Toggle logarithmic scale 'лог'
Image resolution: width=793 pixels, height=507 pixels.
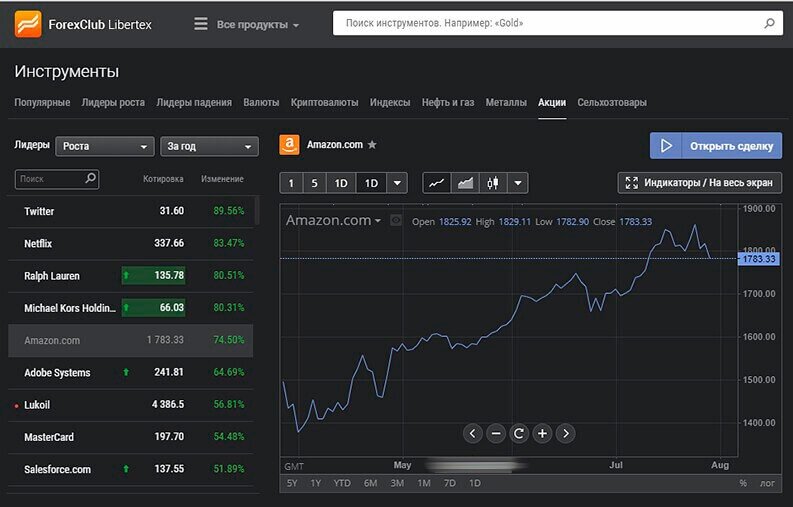767,483
